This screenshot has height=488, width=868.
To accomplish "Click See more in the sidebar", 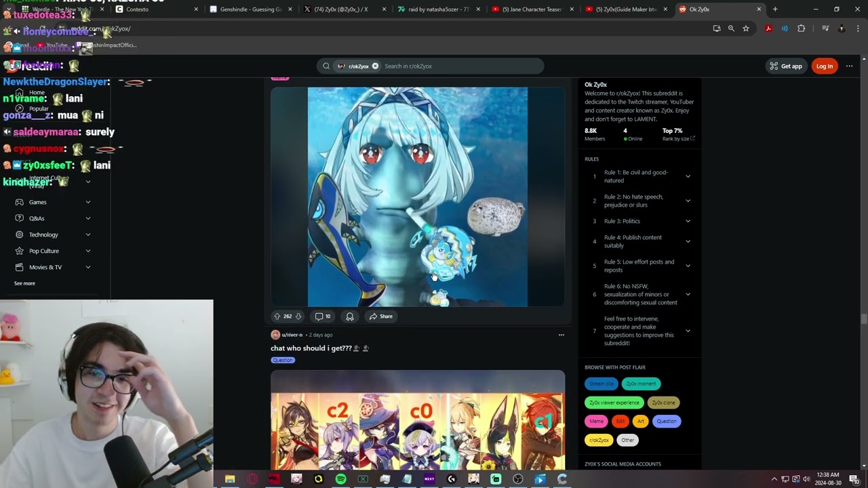I will coord(24,283).
